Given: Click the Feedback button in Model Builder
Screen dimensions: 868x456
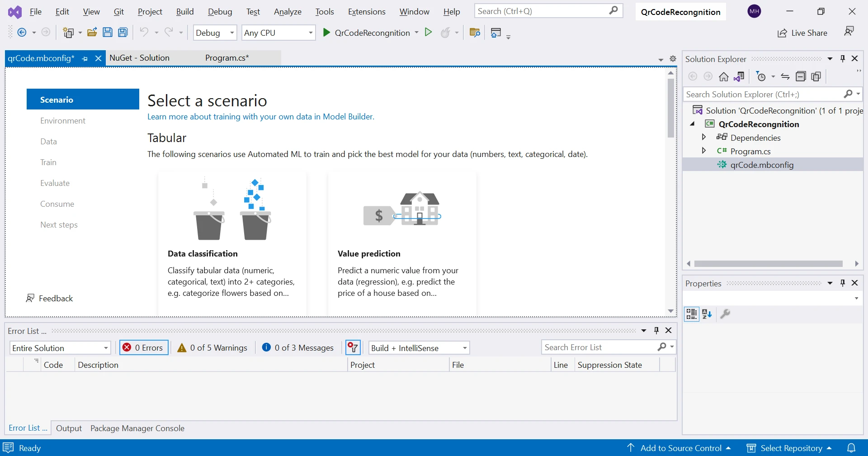Looking at the screenshot, I should [50, 298].
